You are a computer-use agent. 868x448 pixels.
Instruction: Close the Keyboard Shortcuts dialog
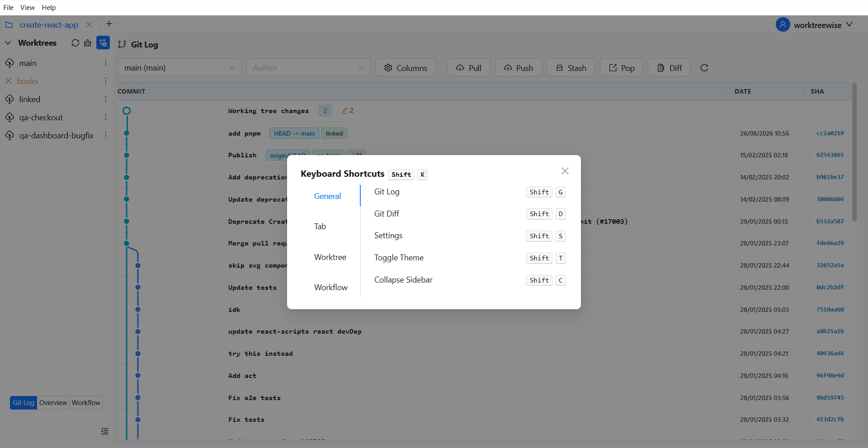tap(565, 171)
